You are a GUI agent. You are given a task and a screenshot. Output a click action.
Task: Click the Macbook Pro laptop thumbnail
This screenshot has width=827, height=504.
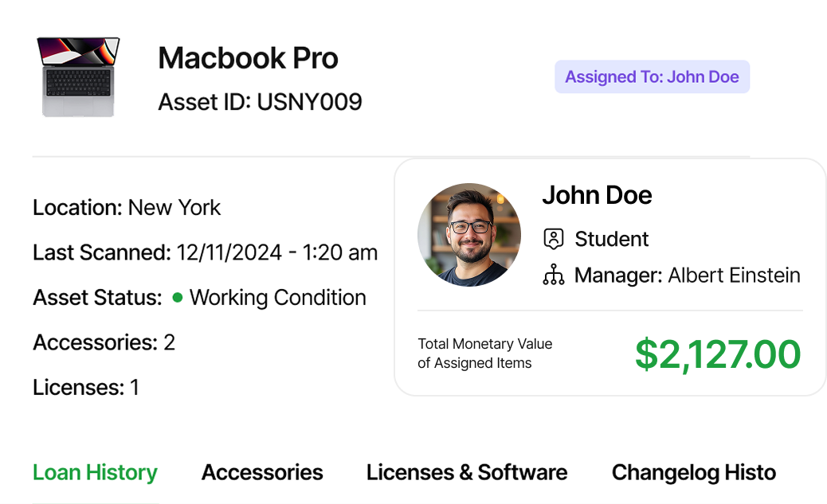click(78, 77)
